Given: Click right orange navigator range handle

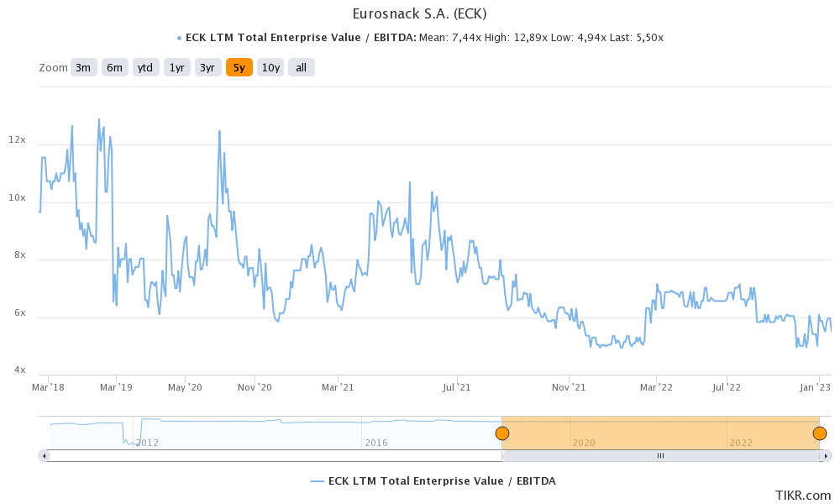Looking at the screenshot, I should (x=820, y=433).
